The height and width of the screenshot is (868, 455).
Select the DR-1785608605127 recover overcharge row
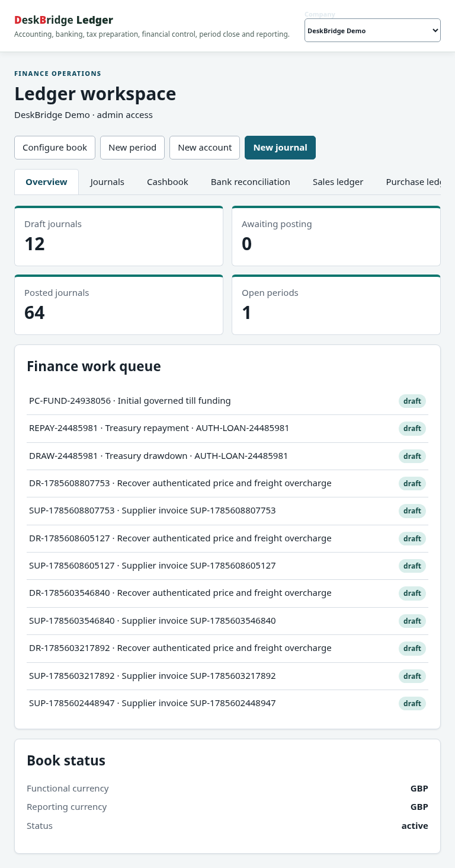coord(227,538)
